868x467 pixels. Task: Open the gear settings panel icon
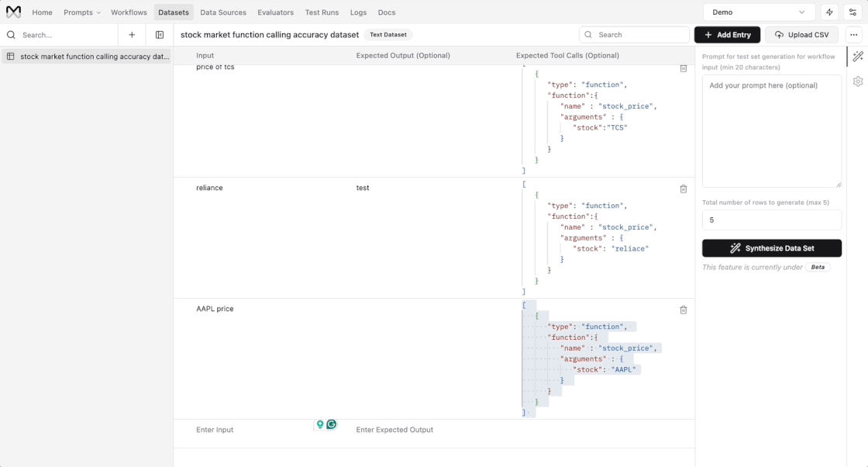pos(858,81)
